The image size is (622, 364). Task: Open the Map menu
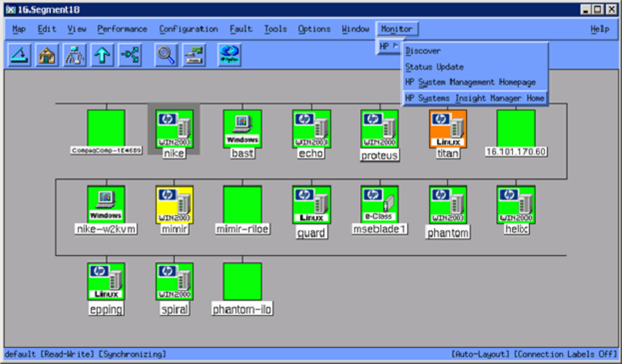pos(19,29)
